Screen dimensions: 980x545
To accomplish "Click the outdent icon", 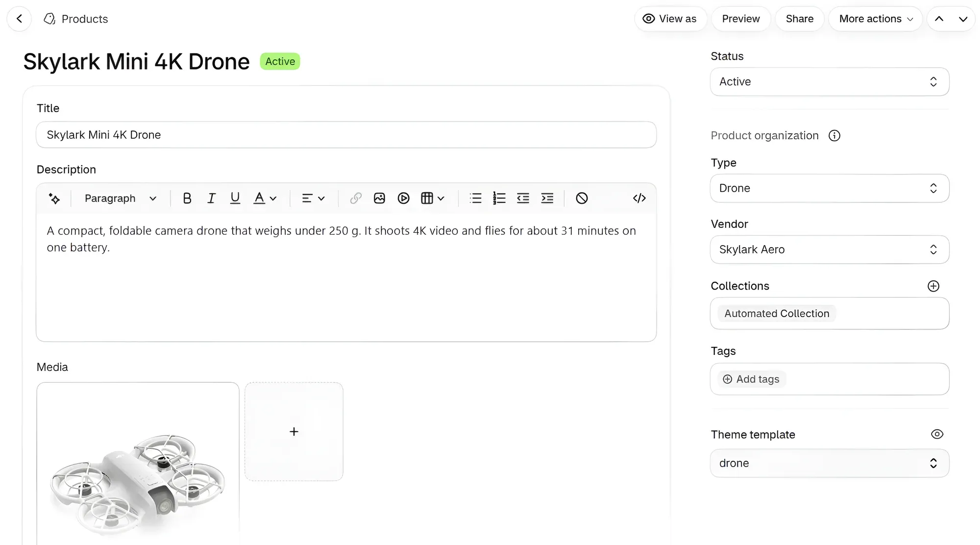I will pyautogui.click(x=523, y=198).
